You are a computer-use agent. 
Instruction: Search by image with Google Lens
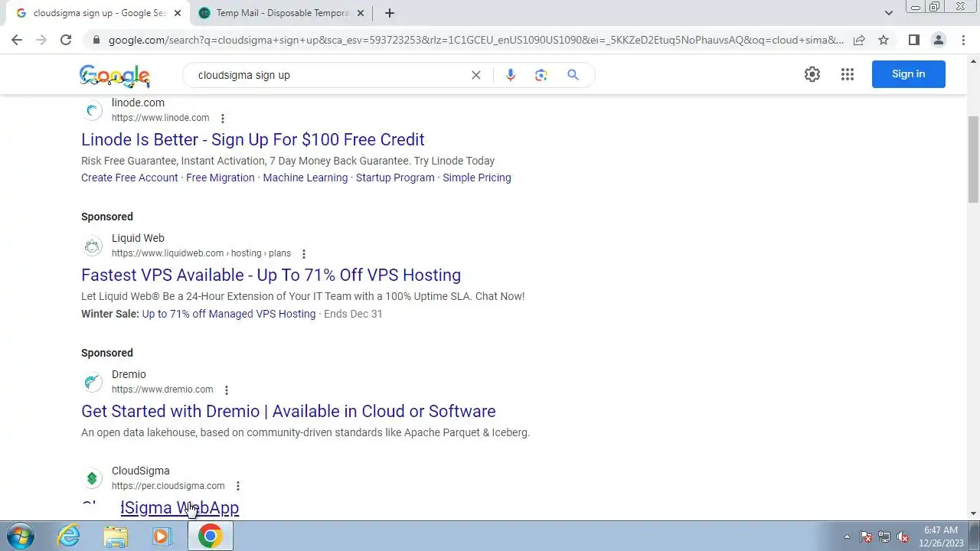(x=541, y=75)
